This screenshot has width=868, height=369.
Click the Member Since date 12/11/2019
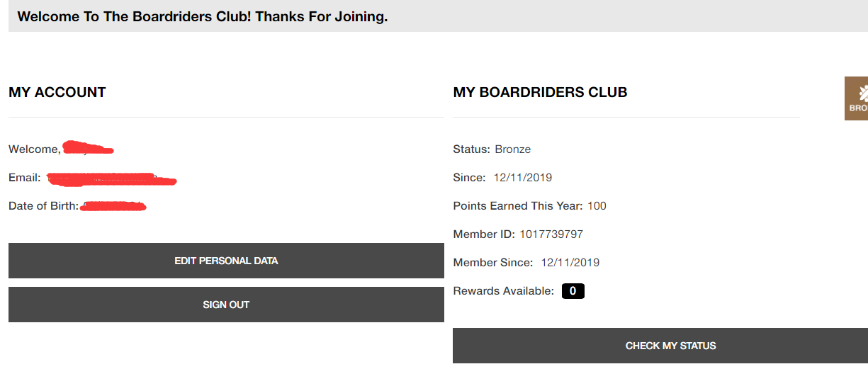[570, 263]
